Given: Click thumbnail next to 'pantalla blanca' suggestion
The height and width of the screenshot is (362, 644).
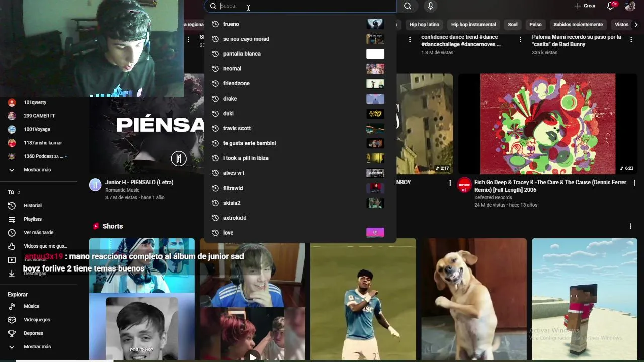Looking at the screenshot, I should coord(375,54).
